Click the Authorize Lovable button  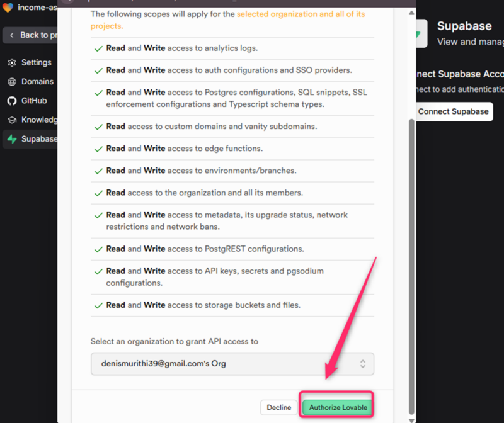(x=338, y=407)
